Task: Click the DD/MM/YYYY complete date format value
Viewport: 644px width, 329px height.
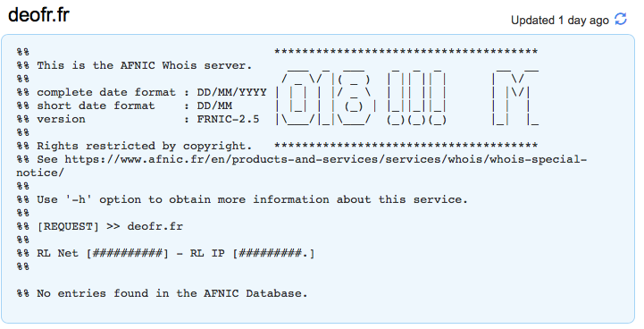Action: coord(231,93)
